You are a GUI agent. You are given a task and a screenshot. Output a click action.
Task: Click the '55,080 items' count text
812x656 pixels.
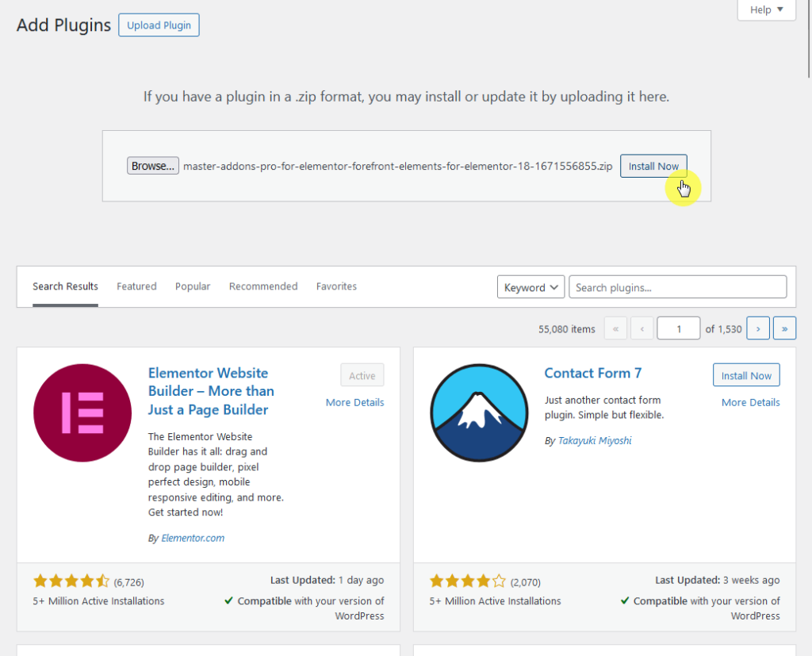[566, 329]
